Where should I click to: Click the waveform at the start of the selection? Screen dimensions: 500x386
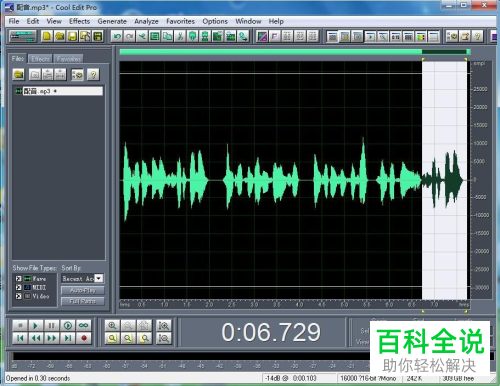[x=422, y=180]
